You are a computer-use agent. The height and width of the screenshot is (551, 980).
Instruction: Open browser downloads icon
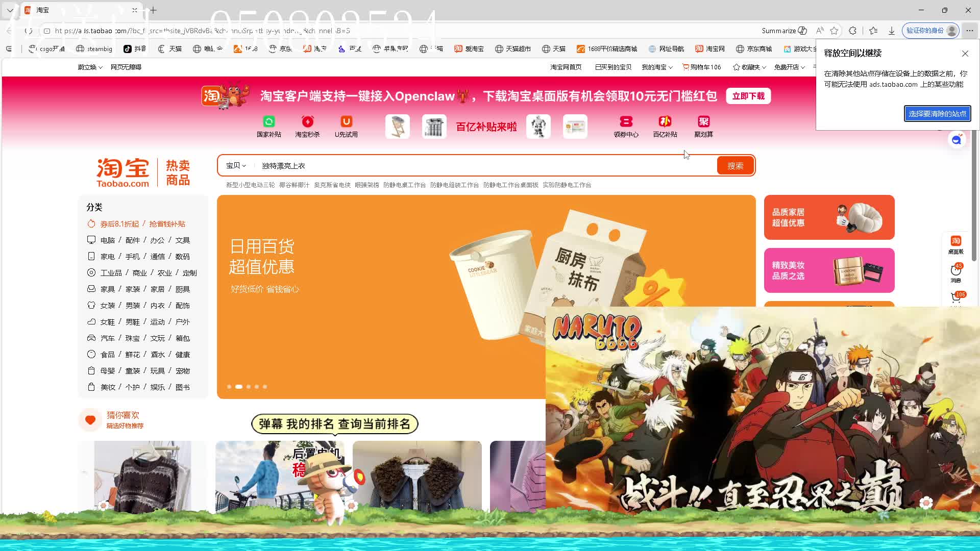pyautogui.click(x=892, y=31)
